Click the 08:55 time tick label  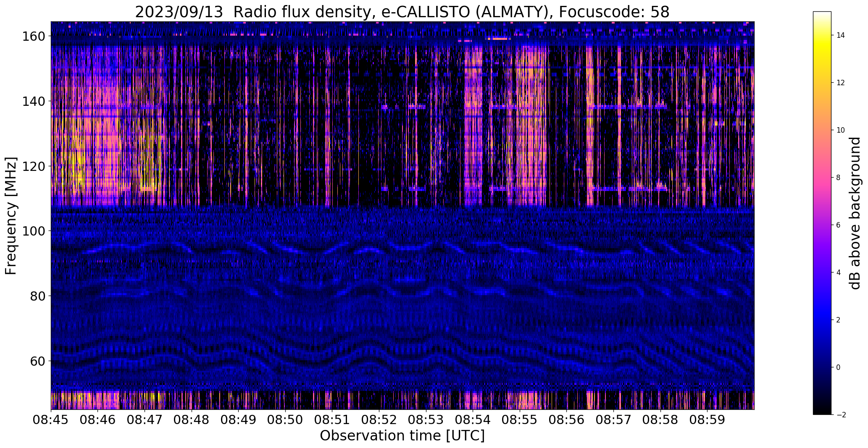coord(520,419)
